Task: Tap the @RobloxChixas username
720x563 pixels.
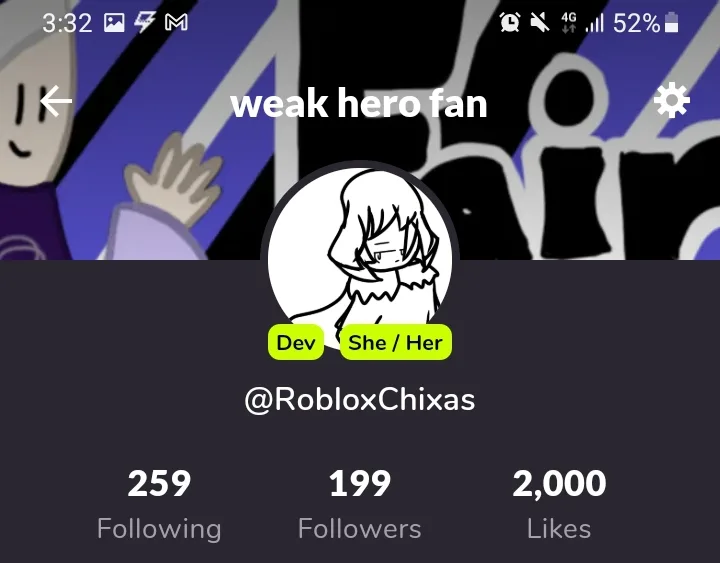Action: tap(360, 400)
